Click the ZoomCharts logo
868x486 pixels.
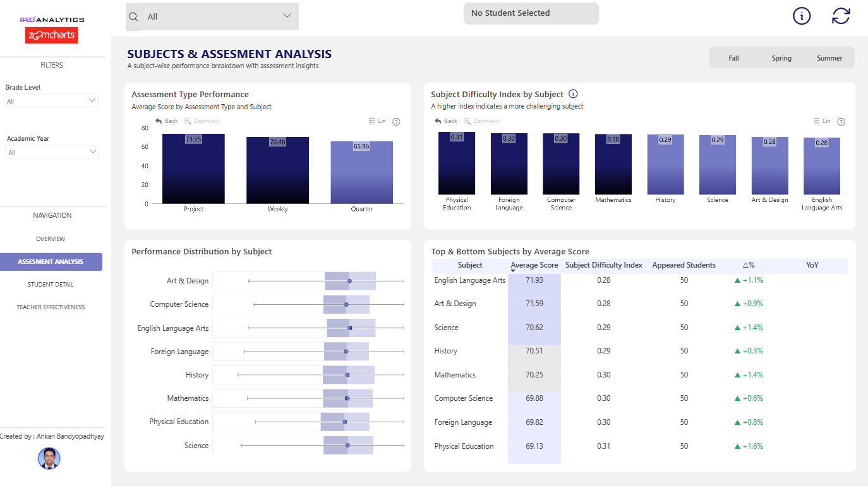click(x=52, y=36)
